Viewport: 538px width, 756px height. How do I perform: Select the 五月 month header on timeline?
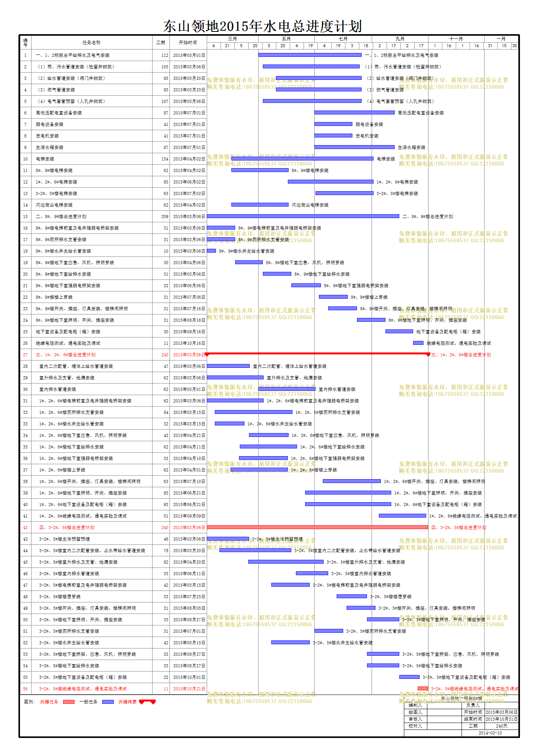click(286, 39)
